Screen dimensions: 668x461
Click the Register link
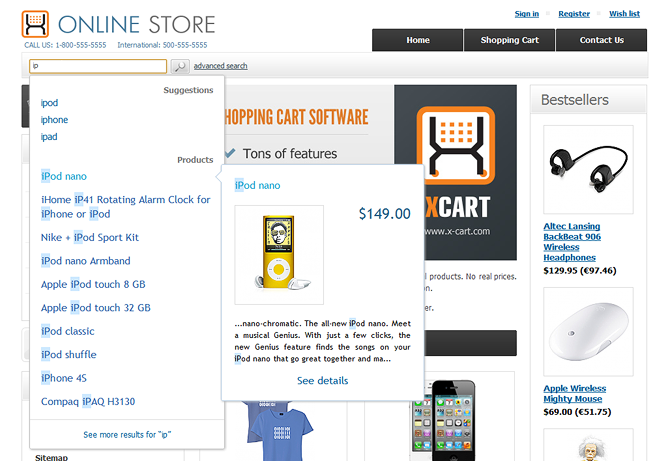574,14
